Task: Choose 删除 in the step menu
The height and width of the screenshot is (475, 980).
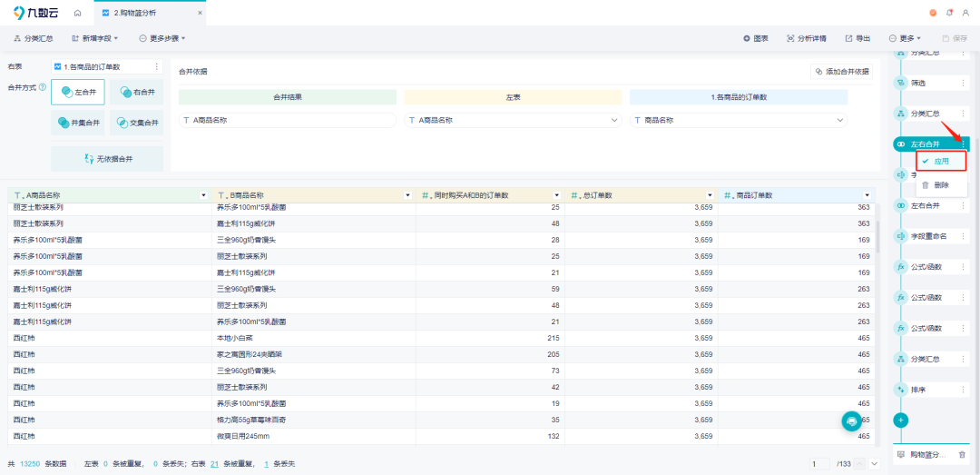Action: coord(941,184)
